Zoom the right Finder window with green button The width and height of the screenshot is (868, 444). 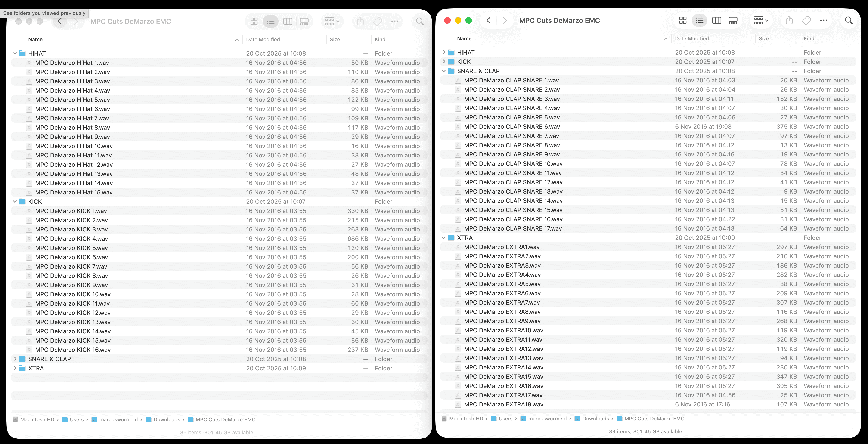click(x=468, y=21)
